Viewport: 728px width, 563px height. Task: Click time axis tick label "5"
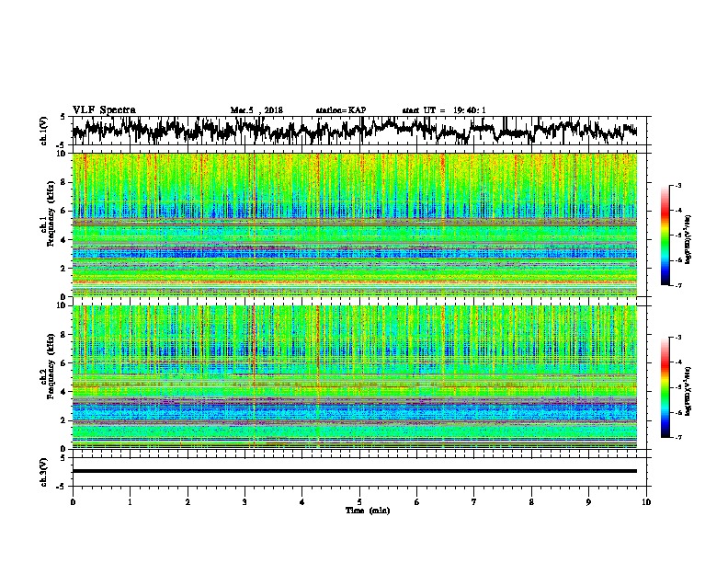click(359, 502)
